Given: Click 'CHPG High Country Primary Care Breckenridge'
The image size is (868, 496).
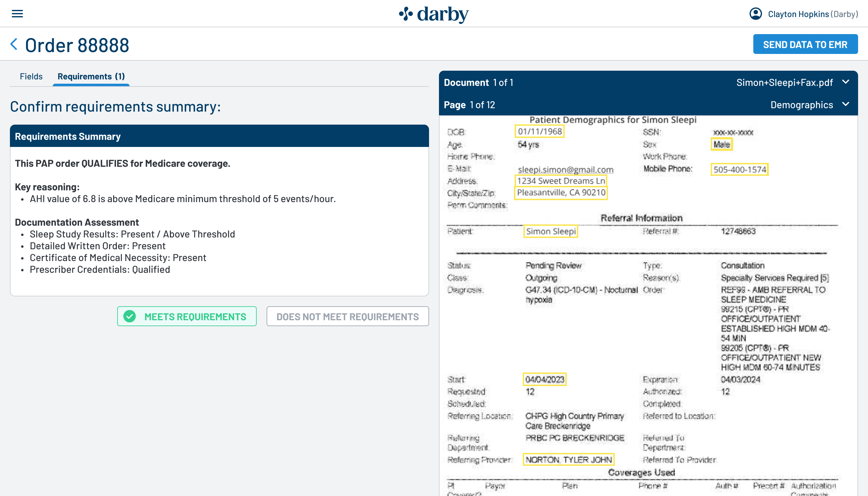Looking at the screenshot, I should click(x=575, y=421).
